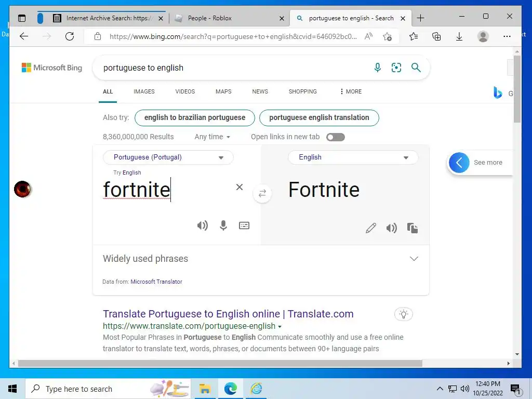Click the Bing search magnifier icon
Viewport: 532px width, 399px height.
(416, 68)
